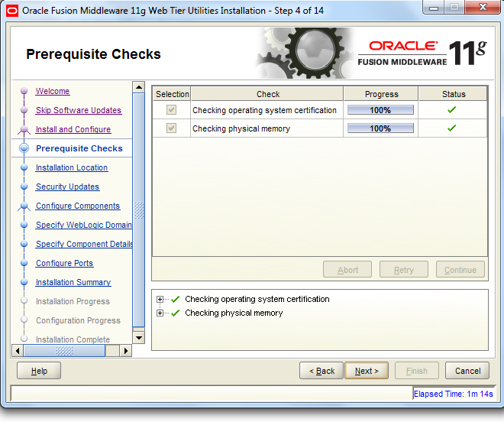Click the Oracle logo icon in title bar

12,11
